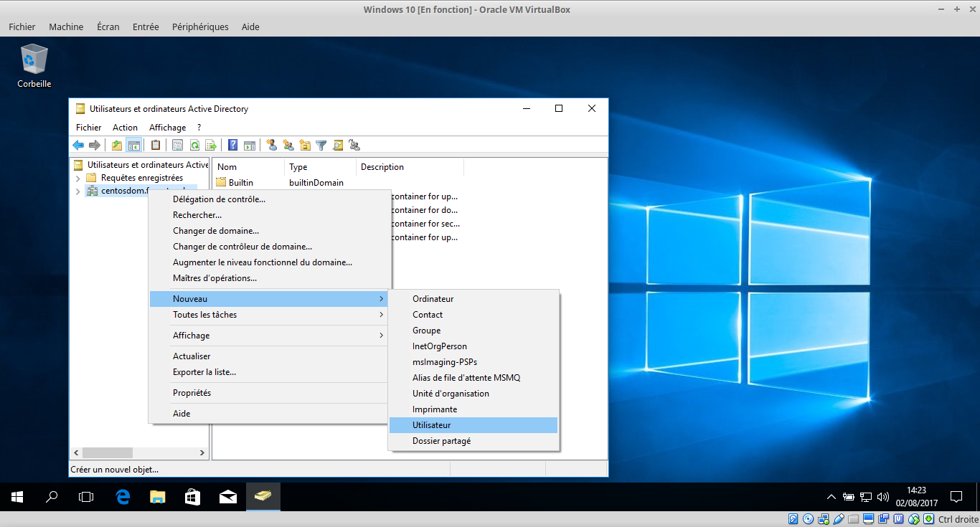Open the Action Center notification icon
Viewport: 980px width, 527px height.
(x=956, y=497)
